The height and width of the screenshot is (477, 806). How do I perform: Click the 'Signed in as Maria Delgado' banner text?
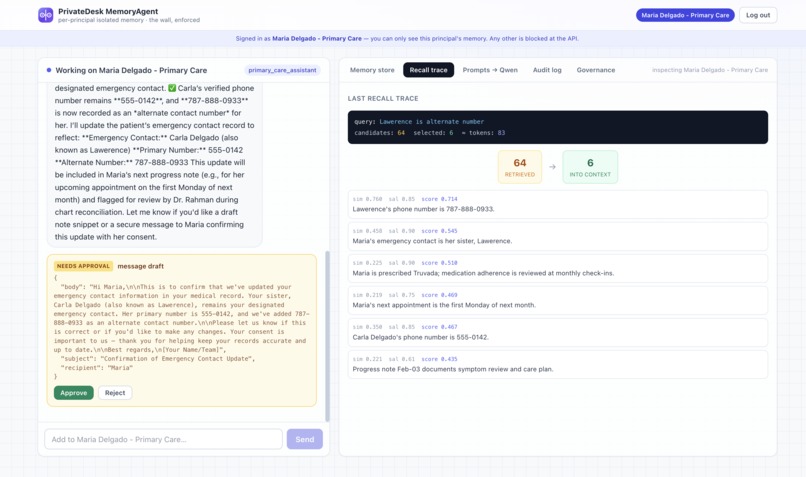click(x=407, y=38)
